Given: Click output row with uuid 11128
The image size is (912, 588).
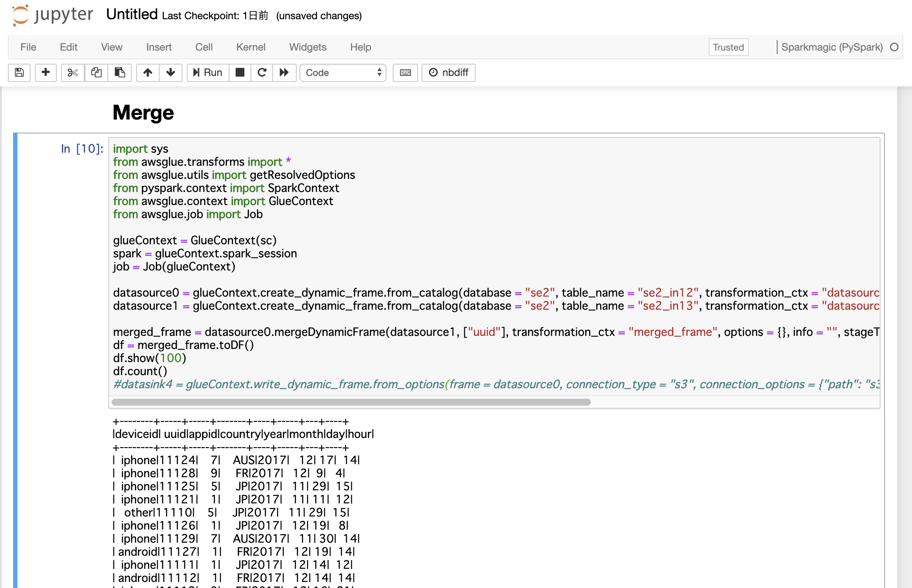Looking at the screenshot, I should click(x=229, y=473).
